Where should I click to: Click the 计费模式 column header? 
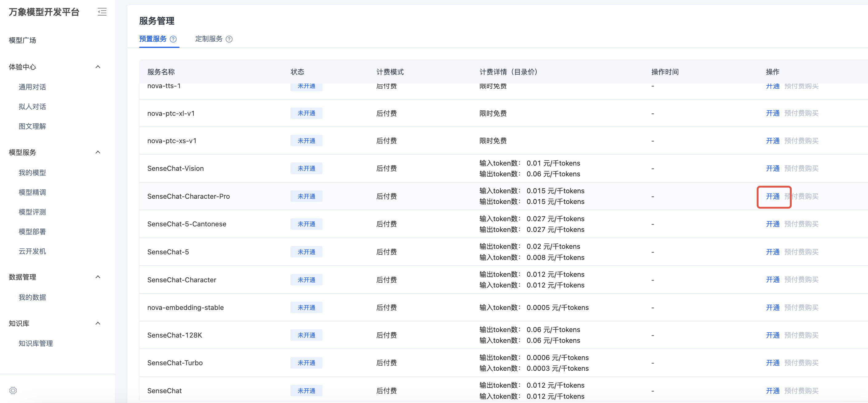pyautogui.click(x=390, y=72)
